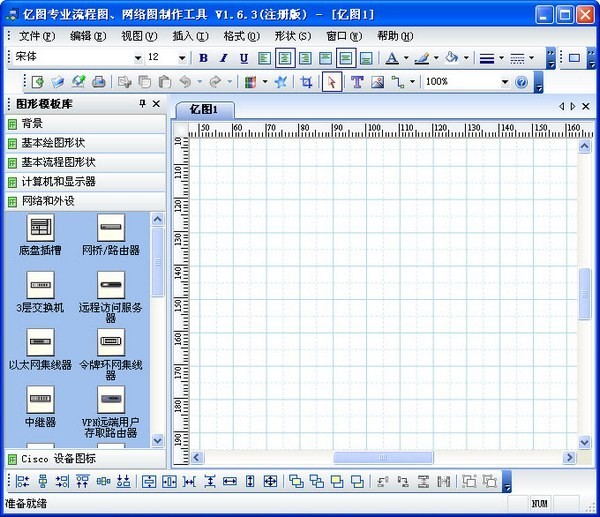Toggle italic text formatting
The image size is (600, 517).
(223, 58)
